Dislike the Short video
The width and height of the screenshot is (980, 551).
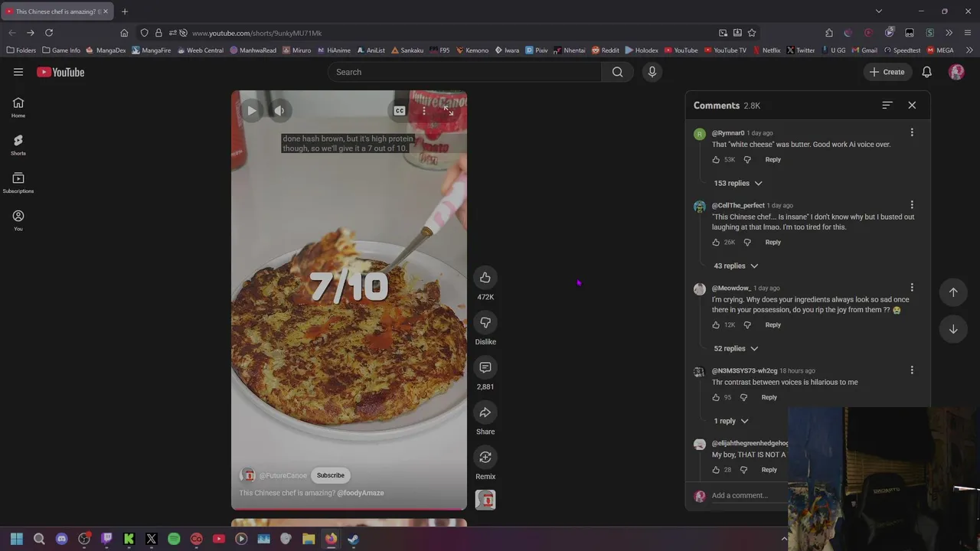485,323
